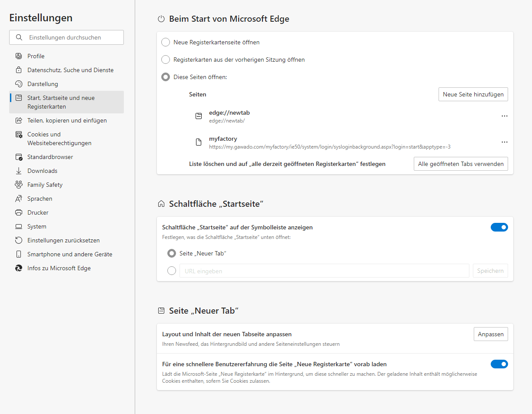Click the Einstellungen zurücksetzen reset icon
The height and width of the screenshot is (414, 532).
[19, 240]
